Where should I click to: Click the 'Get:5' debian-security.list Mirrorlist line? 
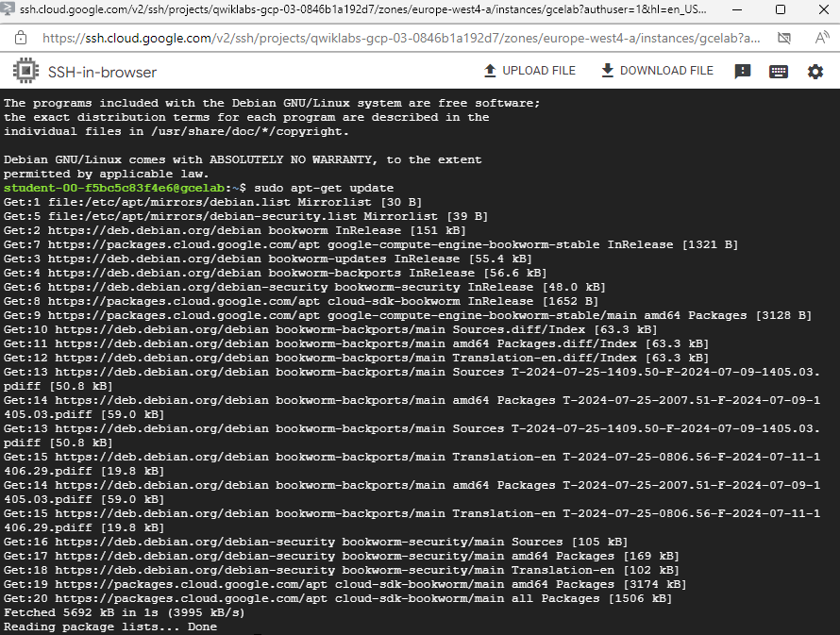246,216
